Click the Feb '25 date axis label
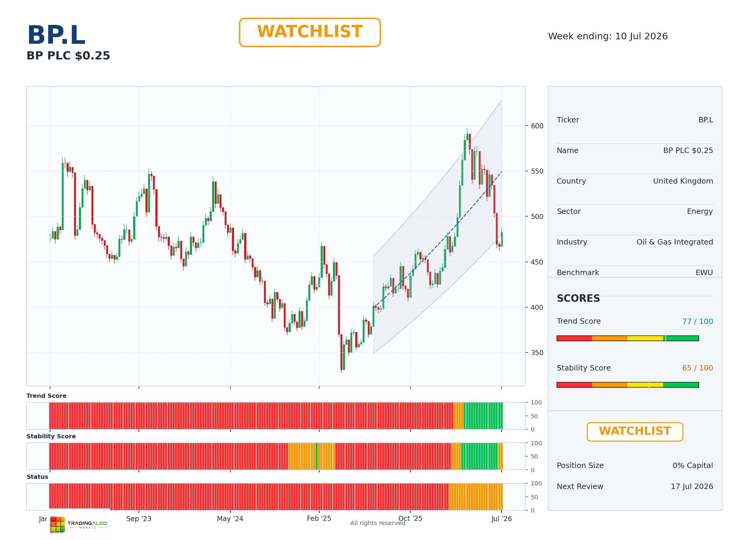The height and width of the screenshot is (540, 756). [319, 519]
